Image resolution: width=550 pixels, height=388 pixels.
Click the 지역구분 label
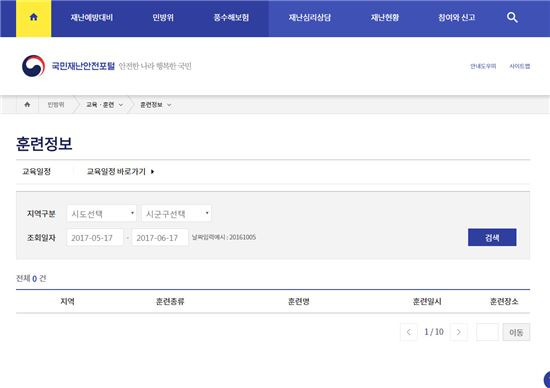pos(41,214)
